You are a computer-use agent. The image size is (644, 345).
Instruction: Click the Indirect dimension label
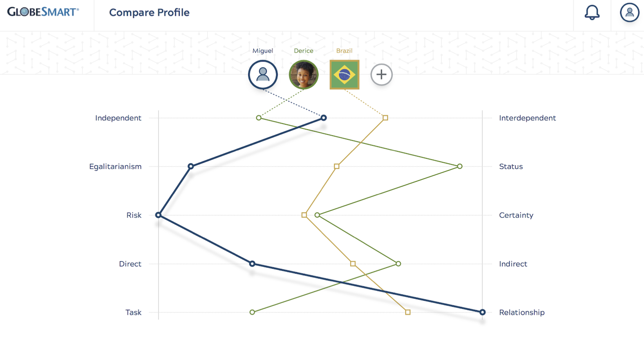click(513, 264)
